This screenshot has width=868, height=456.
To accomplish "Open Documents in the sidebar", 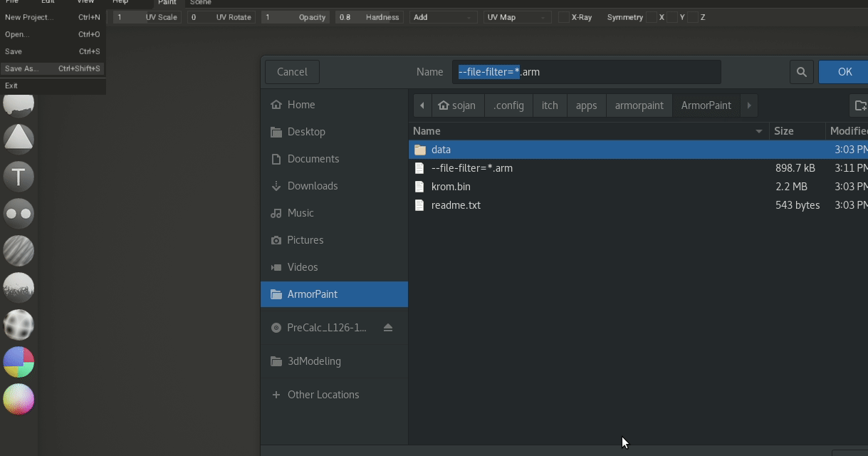I will 334,159.
